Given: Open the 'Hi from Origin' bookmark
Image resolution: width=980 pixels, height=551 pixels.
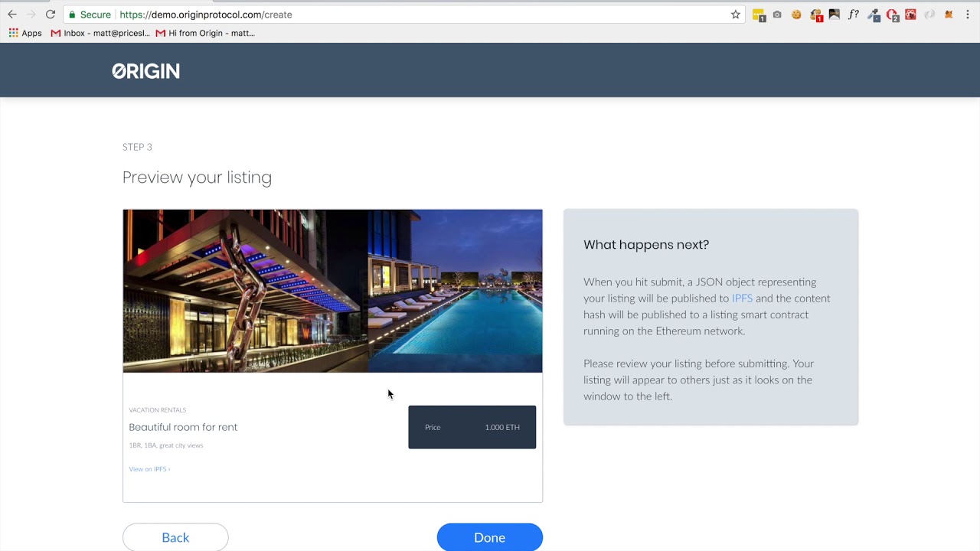Looking at the screenshot, I should pos(205,33).
